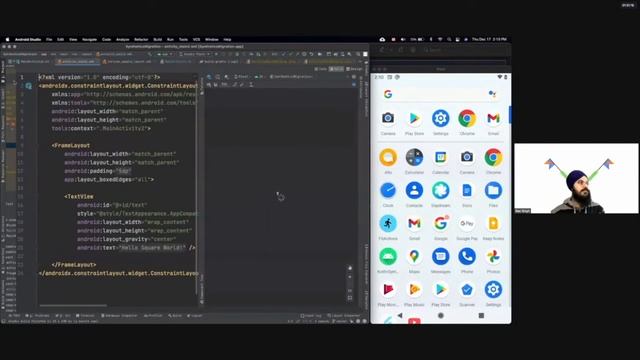Open the target device dropdown in toolbar
This screenshot has height=360, width=640.
196,54
